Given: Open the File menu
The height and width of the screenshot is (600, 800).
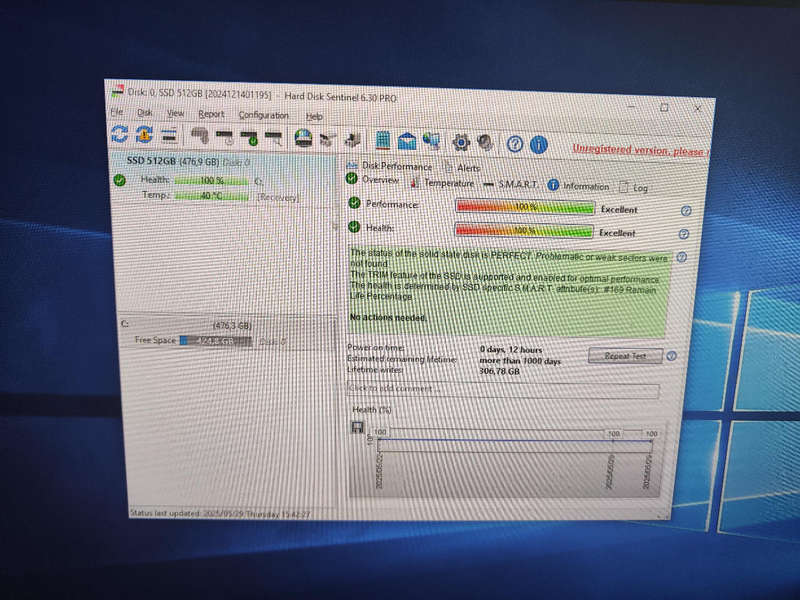Looking at the screenshot, I should click(x=117, y=111).
